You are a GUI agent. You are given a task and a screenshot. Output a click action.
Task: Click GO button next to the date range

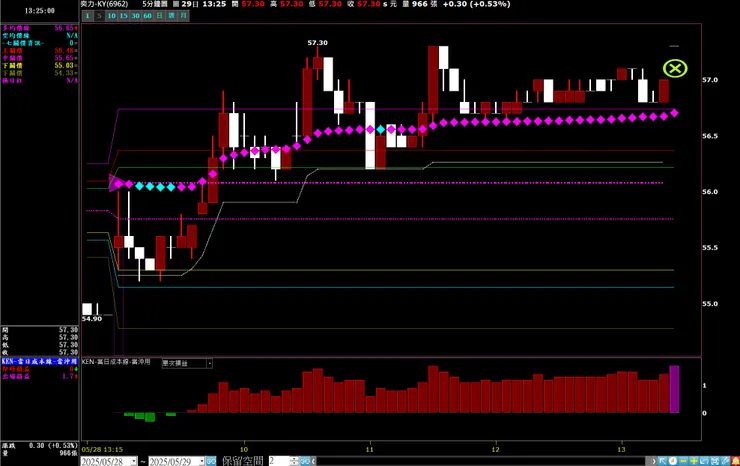210,461
